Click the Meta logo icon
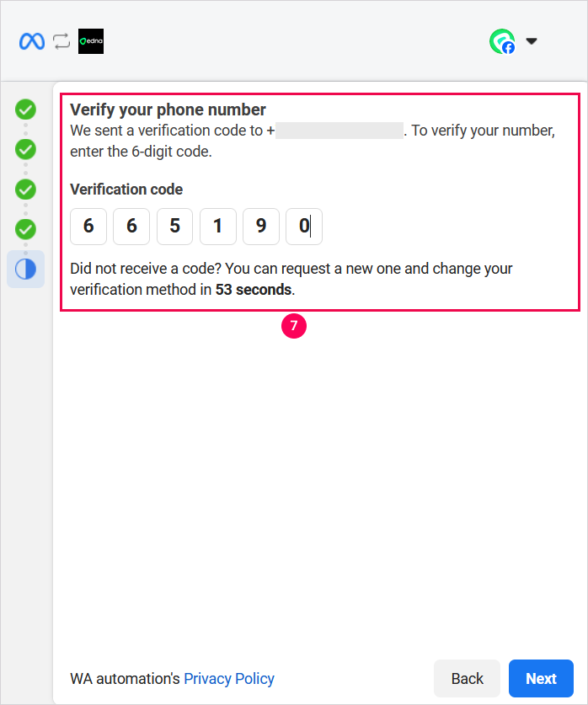 [32, 41]
